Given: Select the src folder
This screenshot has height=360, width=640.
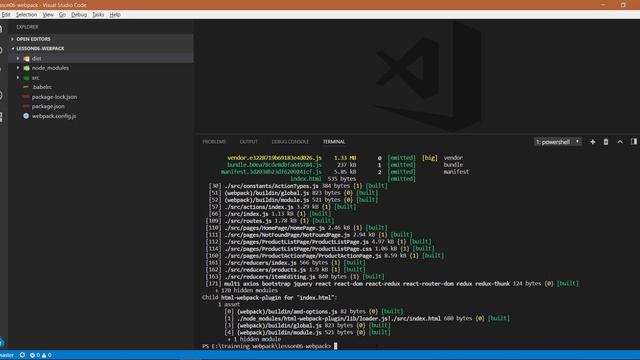Looking at the screenshot, I should [x=101, y=78].
